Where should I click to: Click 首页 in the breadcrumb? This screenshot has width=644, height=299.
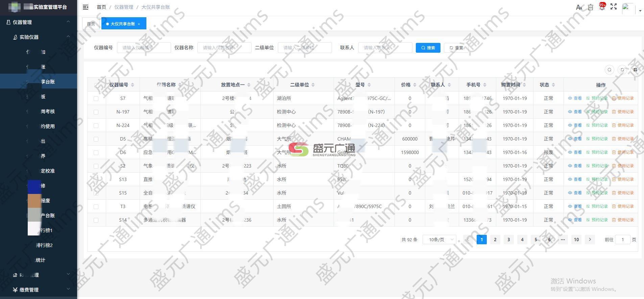pyautogui.click(x=101, y=7)
